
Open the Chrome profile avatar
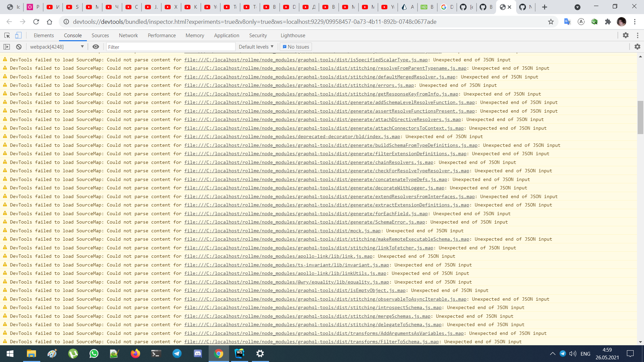[622, 22]
